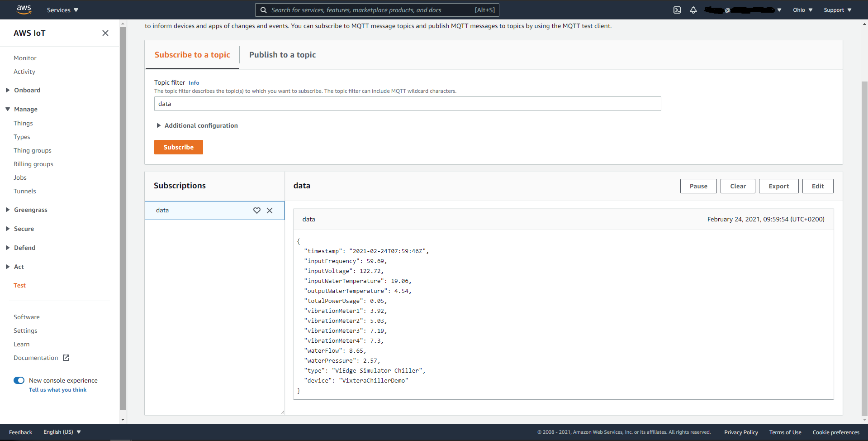This screenshot has height=441, width=868.
Task: Open Activity in the sidebar
Action: [x=24, y=72]
